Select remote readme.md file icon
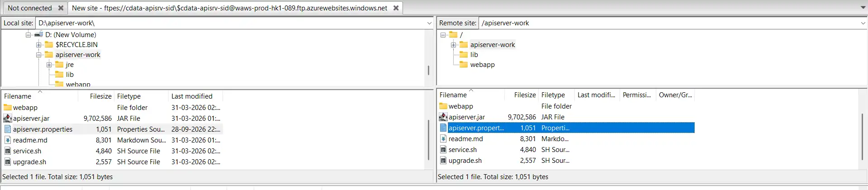The height and width of the screenshot is (190, 868). pyautogui.click(x=443, y=139)
